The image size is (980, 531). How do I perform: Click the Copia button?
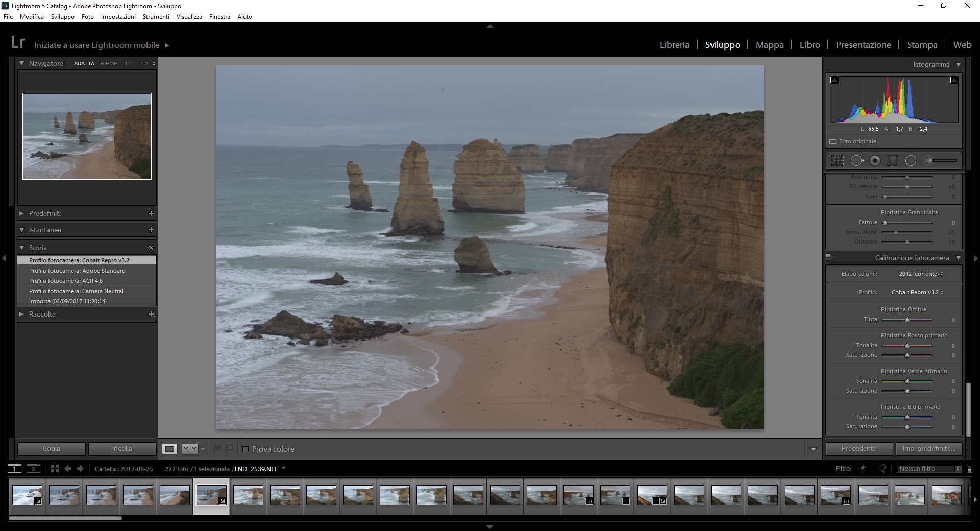point(51,449)
